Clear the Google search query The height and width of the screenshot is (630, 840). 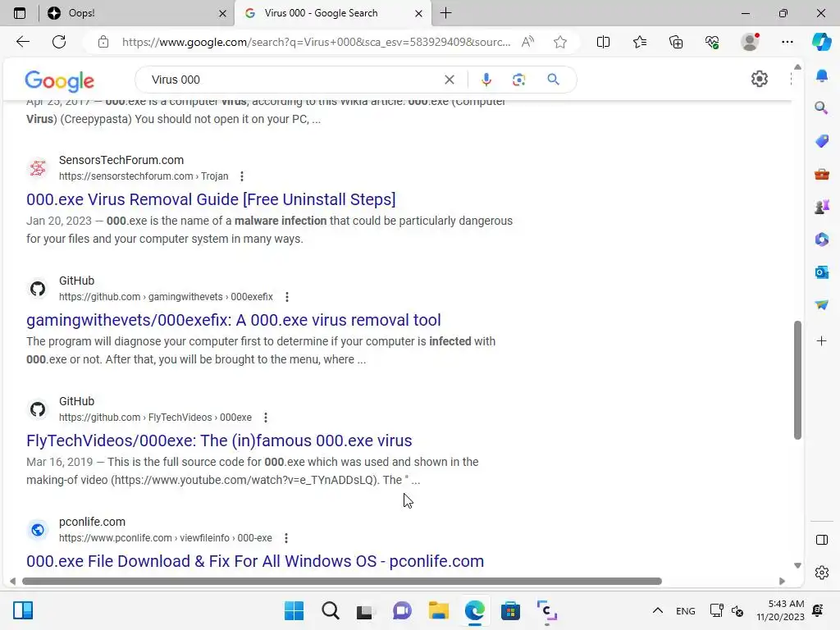tap(450, 80)
